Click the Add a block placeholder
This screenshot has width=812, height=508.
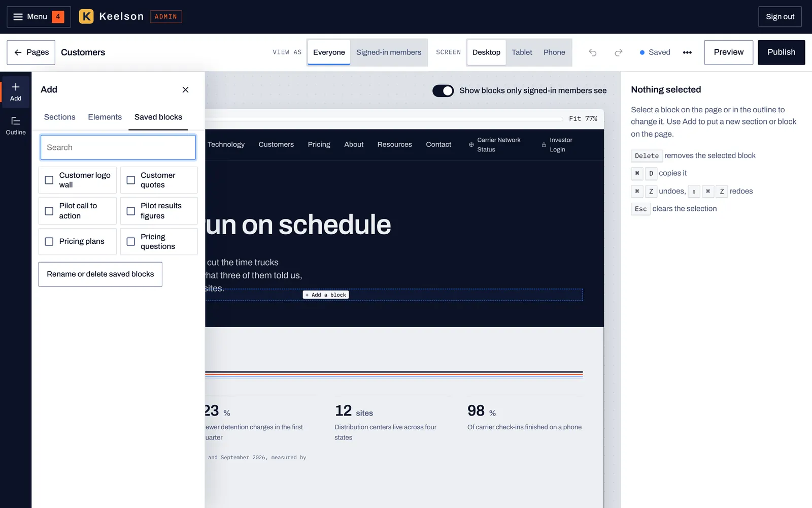coord(326,295)
